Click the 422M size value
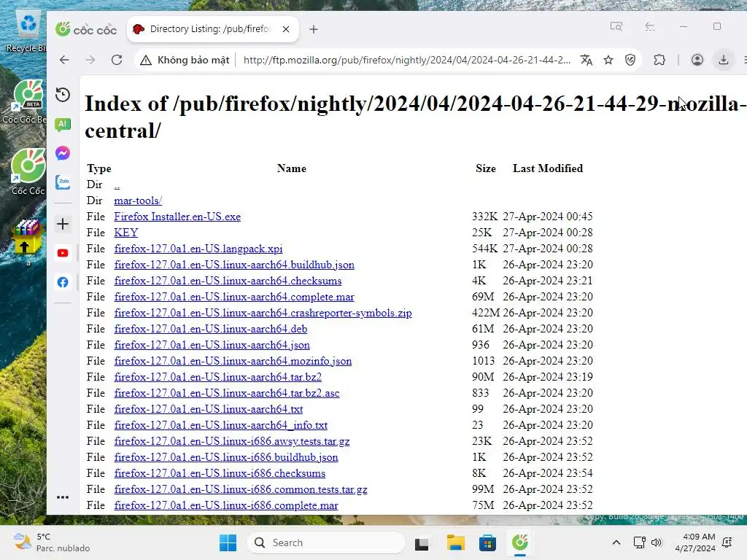Viewport: 747px width, 560px height. coord(485,313)
